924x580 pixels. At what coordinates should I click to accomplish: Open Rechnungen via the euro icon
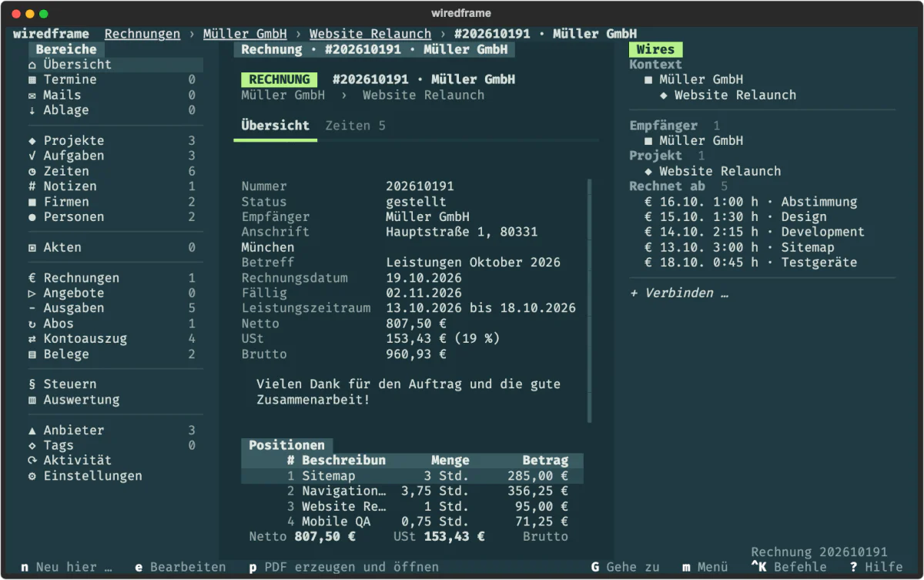point(32,278)
